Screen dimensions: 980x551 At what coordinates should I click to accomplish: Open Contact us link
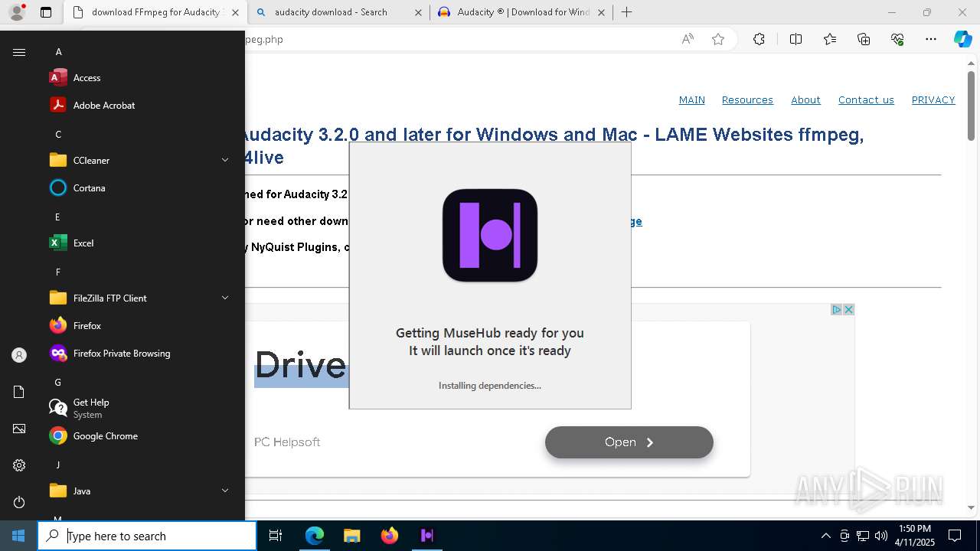point(866,99)
